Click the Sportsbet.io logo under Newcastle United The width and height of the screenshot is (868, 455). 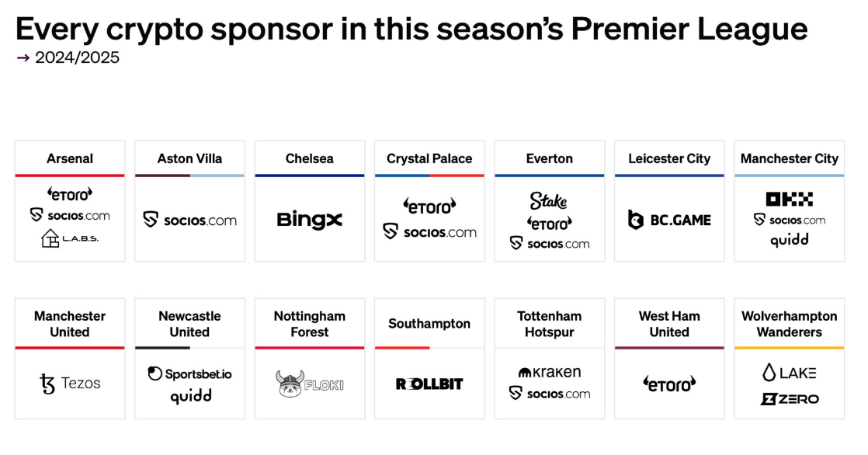pyautogui.click(x=189, y=373)
